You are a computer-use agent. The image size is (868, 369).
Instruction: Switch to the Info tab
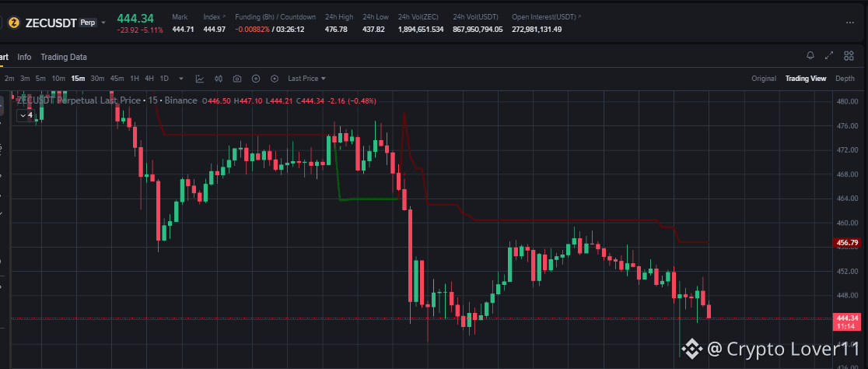(x=24, y=57)
